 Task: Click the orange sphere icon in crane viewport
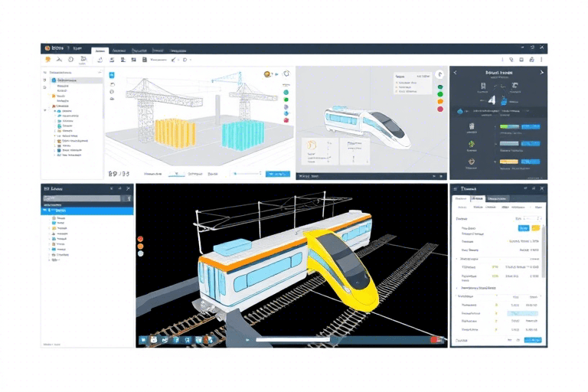pos(269,75)
